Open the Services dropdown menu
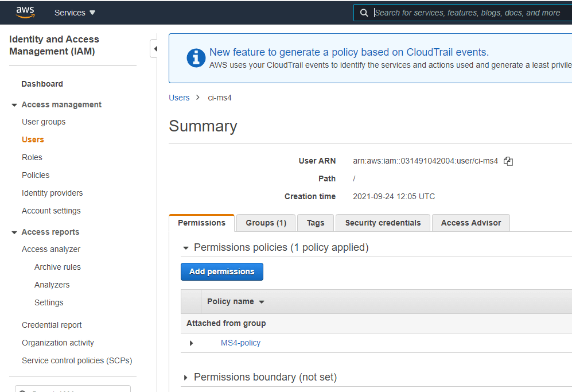This screenshot has height=392, width=572. pyautogui.click(x=75, y=13)
